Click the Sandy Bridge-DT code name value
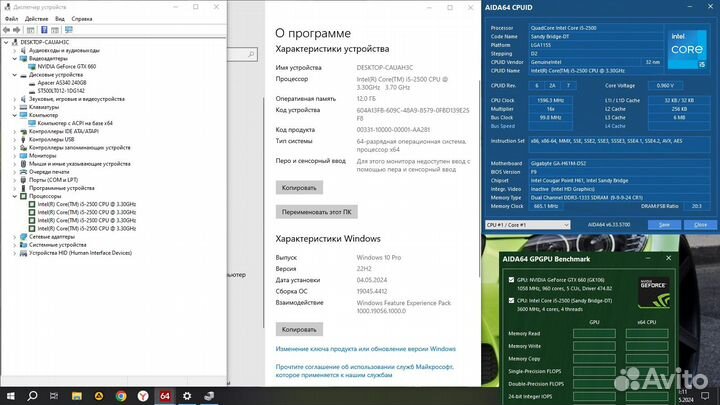This screenshot has height=405, width=720. coord(550,37)
